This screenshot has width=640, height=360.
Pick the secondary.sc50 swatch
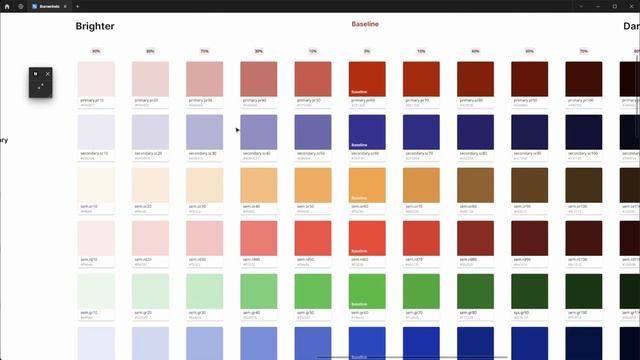click(313, 132)
